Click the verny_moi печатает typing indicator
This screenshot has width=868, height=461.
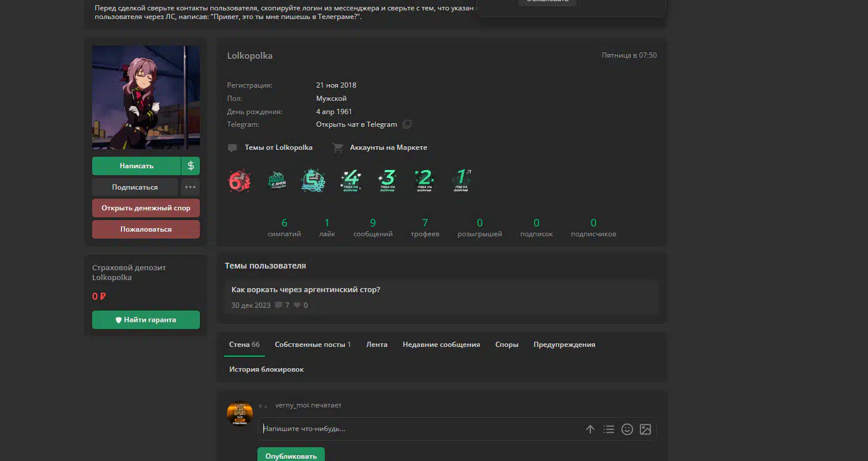click(x=308, y=405)
